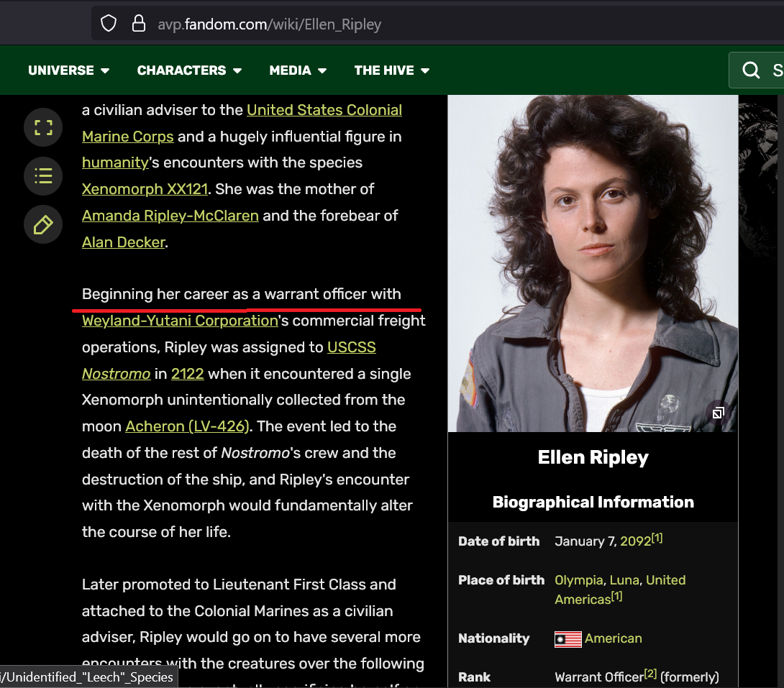Open the Luna link
Screen dimensions: 784x688
coord(624,580)
